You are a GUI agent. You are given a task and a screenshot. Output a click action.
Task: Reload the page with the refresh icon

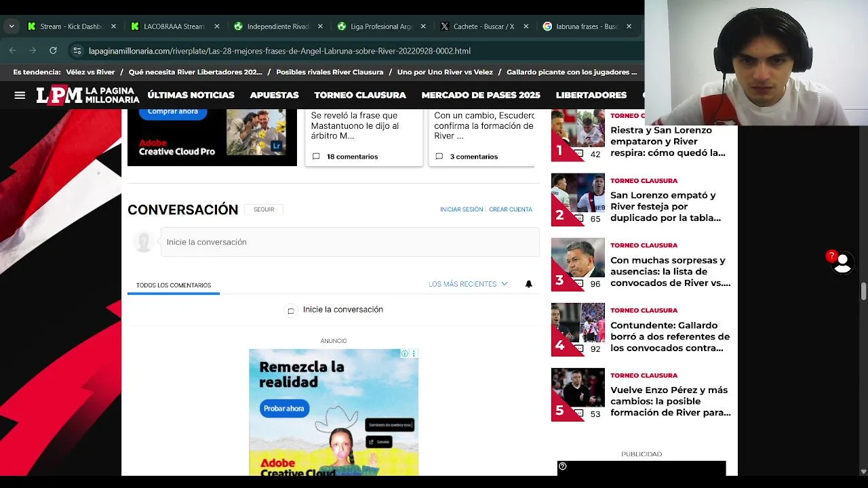(53, 51)
